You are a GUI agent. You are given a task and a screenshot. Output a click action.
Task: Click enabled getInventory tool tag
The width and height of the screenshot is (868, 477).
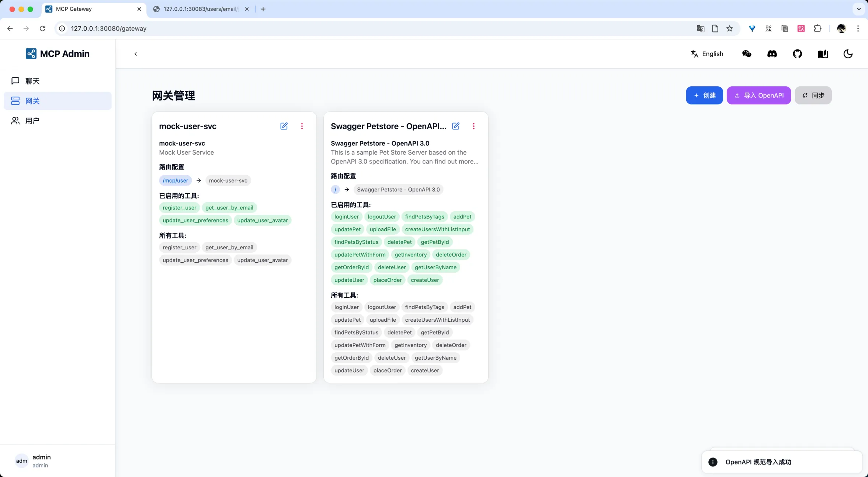[x=410, y=255]
